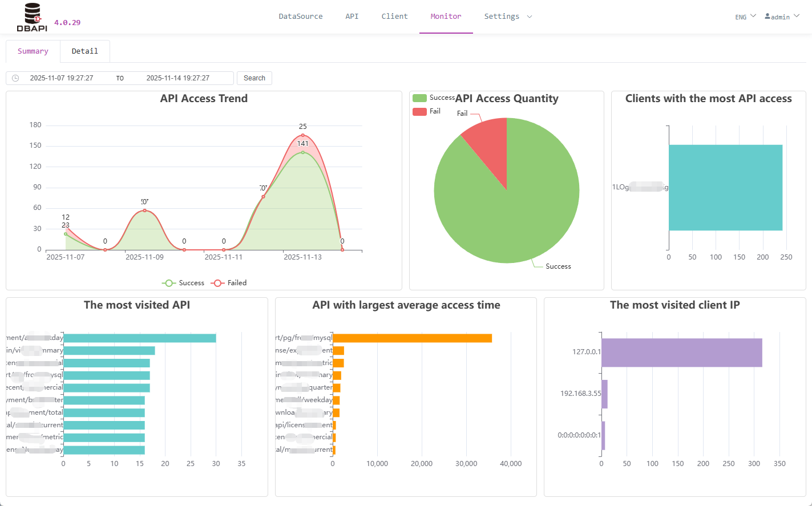This screenshot has width=812, height=506.
Task: Click the version number 4.0.29
Action: pyautogui.click(x=67, y=22)
